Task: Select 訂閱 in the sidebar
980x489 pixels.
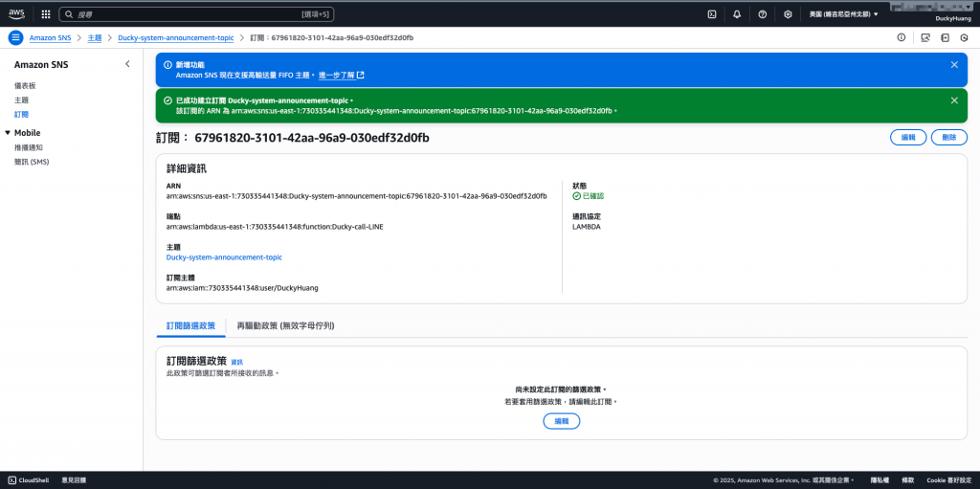Action: tap(21, 115)
